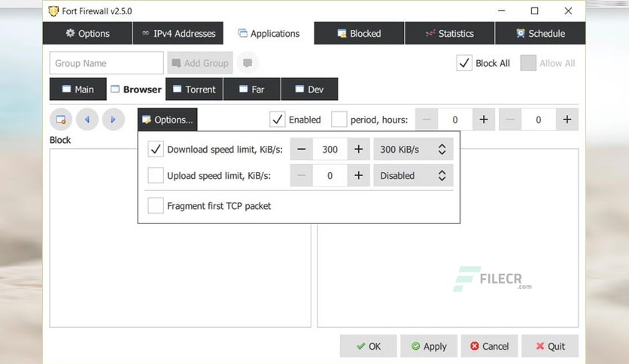
Task: Open the Schedule tab
Action: pos(540,33)
